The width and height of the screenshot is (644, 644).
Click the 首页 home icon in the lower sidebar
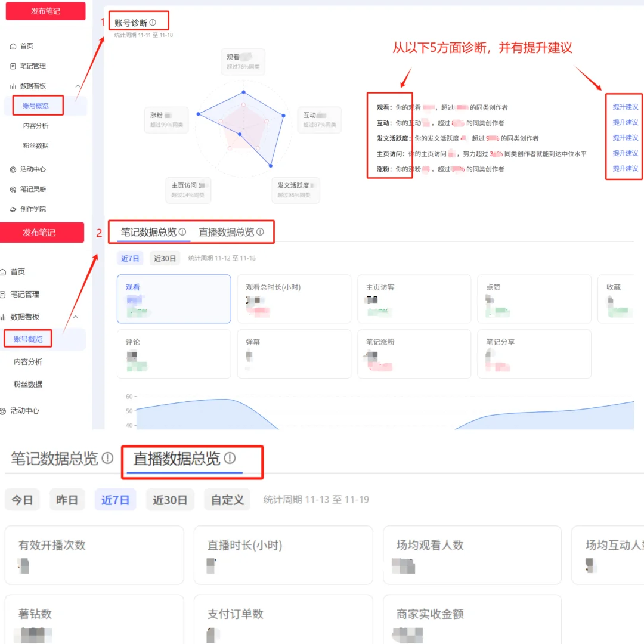coord(3,272)
